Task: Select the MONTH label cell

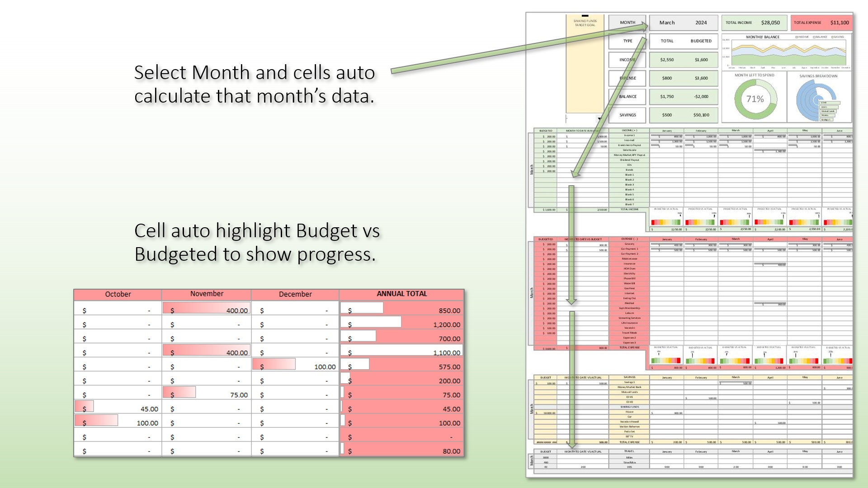Action: pyautogui.click(x=627, y=23)
